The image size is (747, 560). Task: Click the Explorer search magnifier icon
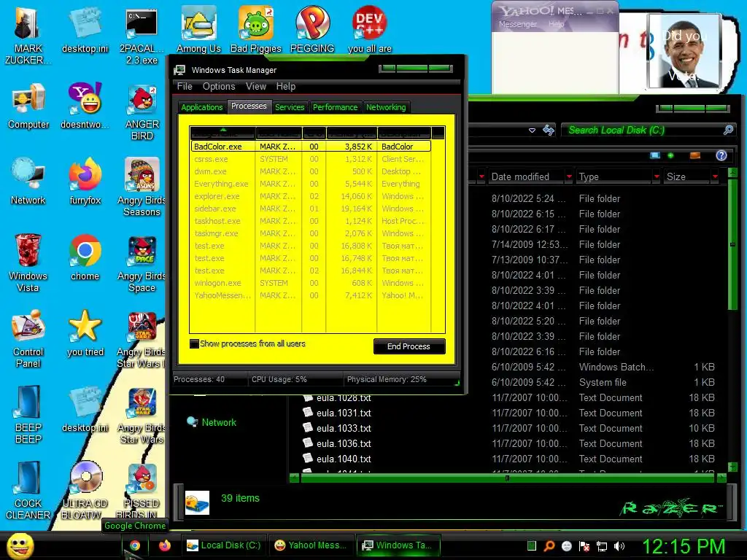tap(728, 130)
